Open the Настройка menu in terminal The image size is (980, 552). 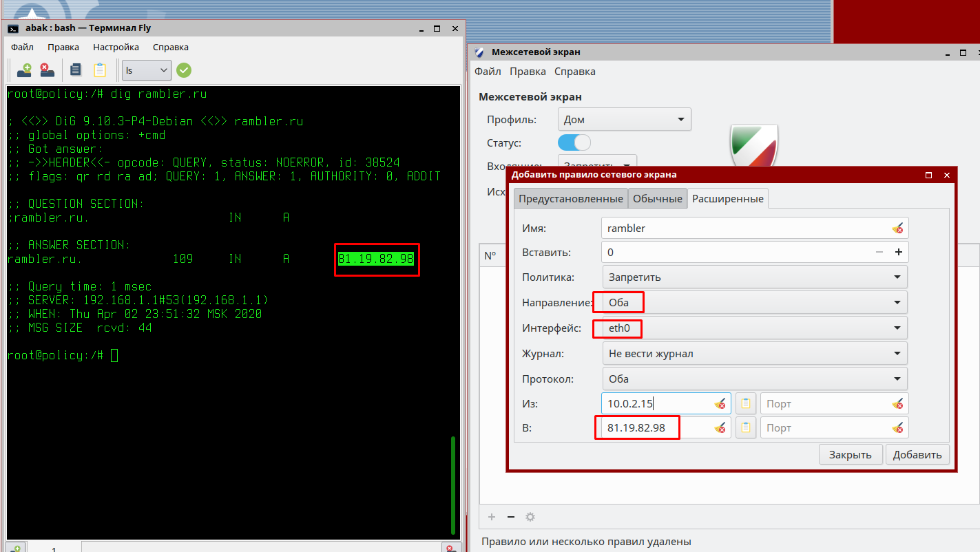116,47
